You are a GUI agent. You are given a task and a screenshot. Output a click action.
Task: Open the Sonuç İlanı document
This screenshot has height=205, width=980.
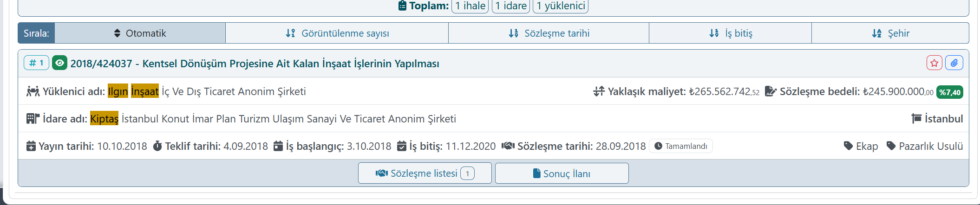(x=562, y=173)
